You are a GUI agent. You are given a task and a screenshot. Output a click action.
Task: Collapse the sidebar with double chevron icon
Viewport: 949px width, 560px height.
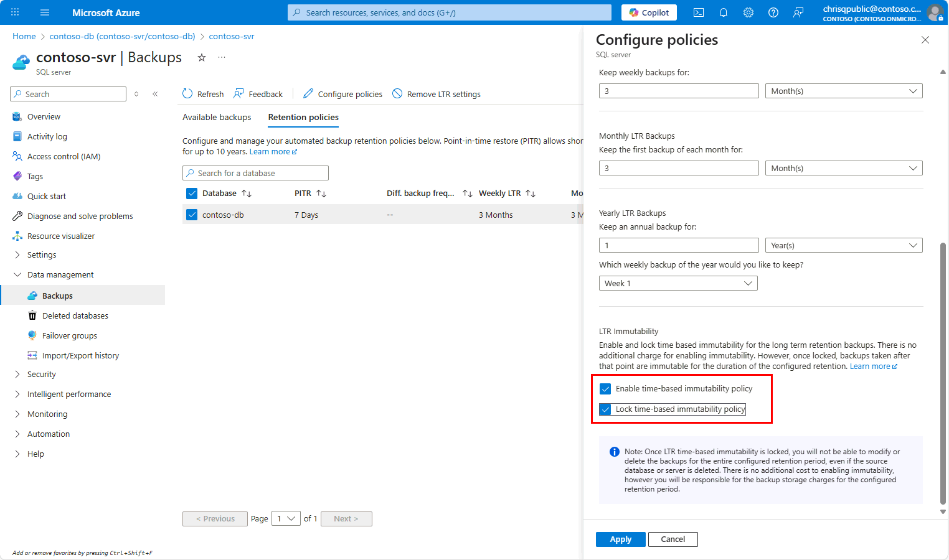point(155,94)
